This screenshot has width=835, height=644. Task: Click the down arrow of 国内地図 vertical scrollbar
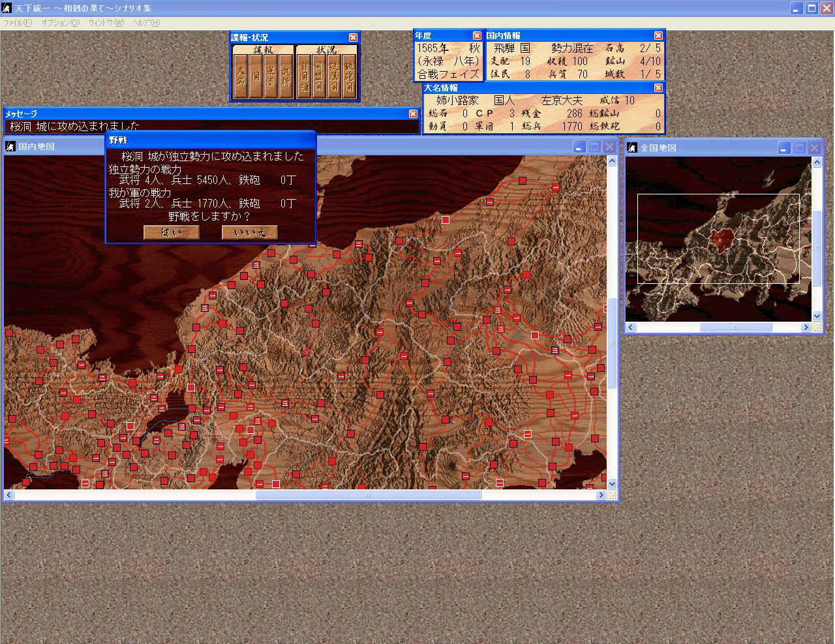[x=612, y=484]
